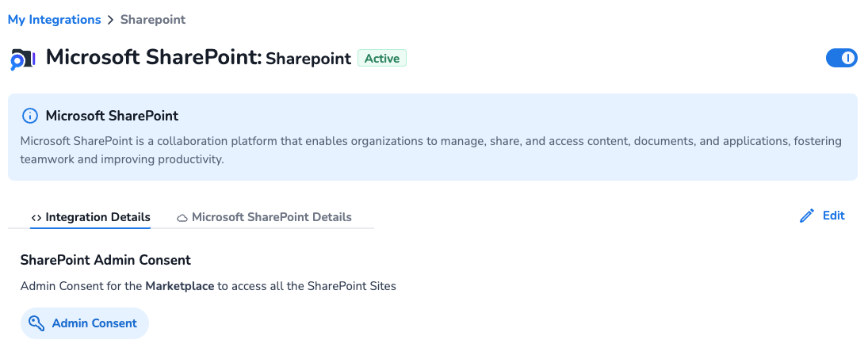
Task: Select the Integration Details tab
Action: (x=98, y=217)
